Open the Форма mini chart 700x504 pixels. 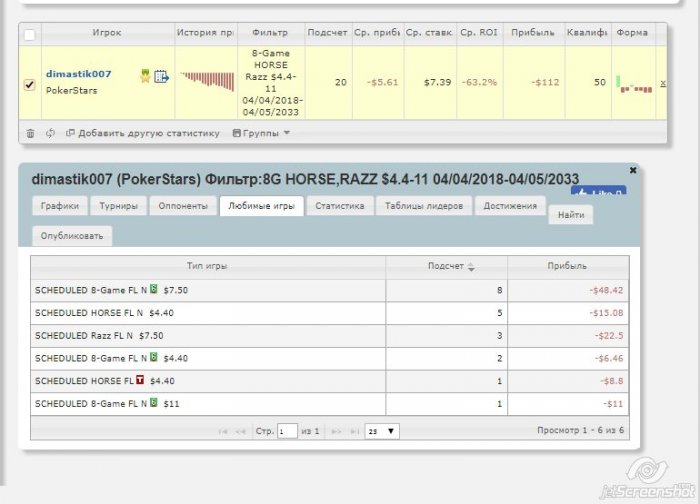(x=634, y=85)
